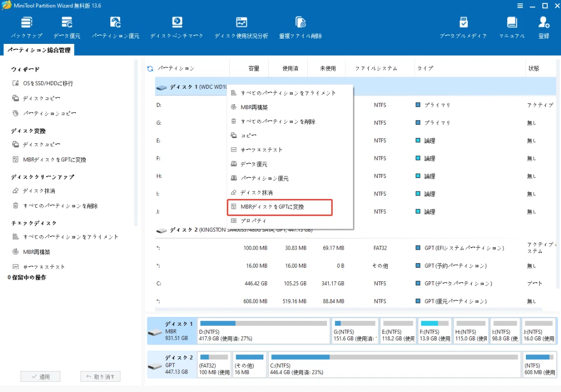Sort by 状態 column header
The height and width of the screenshot is (392, 561).
coord(540,68)
